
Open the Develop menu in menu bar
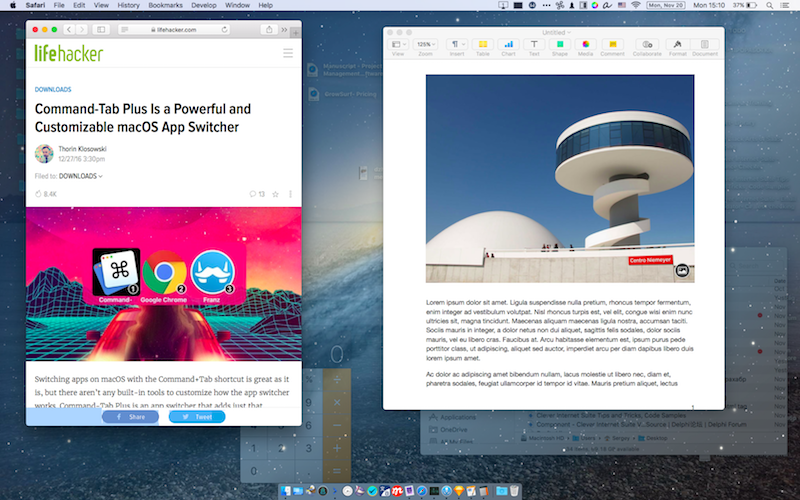pyautogui.click(x=204, y=5)
